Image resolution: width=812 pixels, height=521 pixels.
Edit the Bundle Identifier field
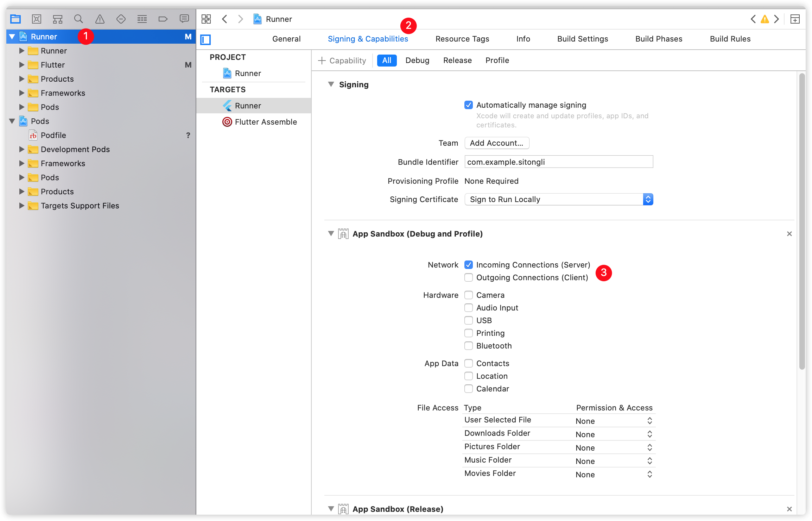coord(559,162)
